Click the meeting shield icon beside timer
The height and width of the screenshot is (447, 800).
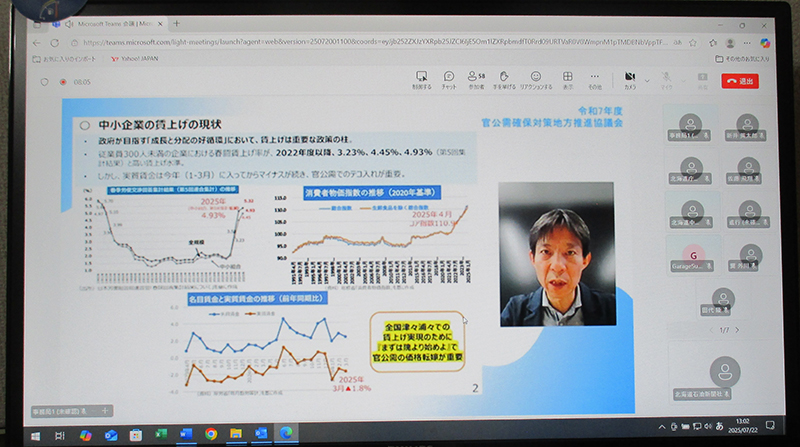[x=44, y=82]
